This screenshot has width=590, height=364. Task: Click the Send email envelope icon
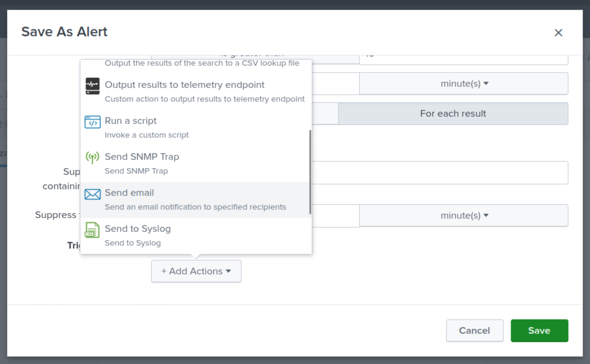pos(92,194)
